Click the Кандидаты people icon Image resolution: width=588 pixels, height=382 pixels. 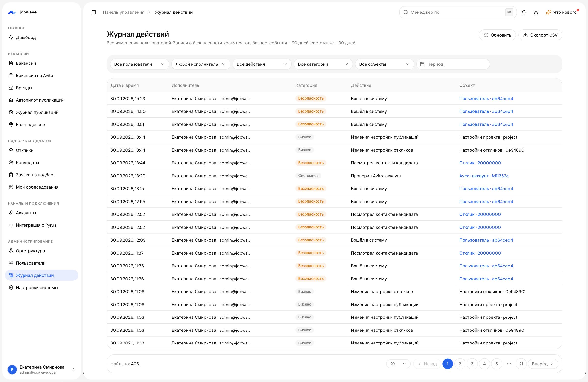11,163
